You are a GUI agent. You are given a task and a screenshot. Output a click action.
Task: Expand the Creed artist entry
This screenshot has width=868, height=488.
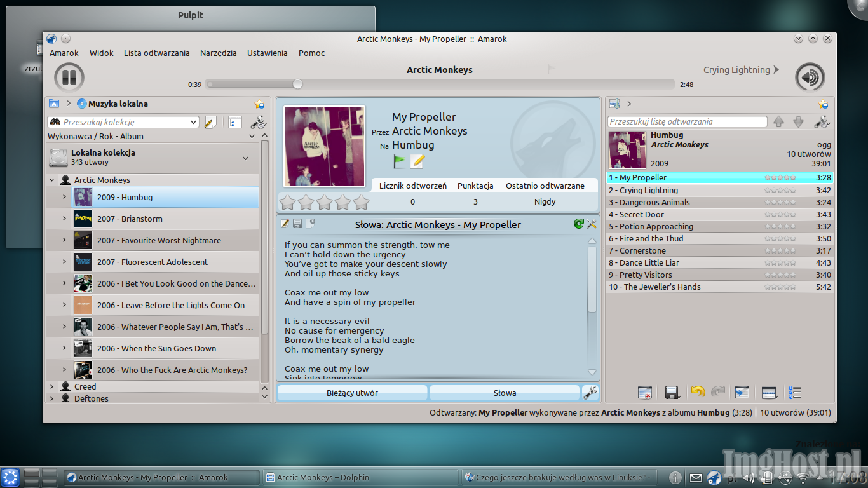click(x=52, y=386)
